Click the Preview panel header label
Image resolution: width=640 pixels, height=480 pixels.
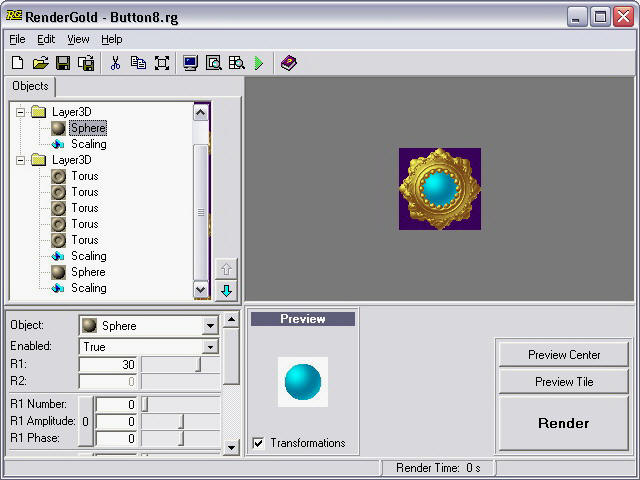302,319
